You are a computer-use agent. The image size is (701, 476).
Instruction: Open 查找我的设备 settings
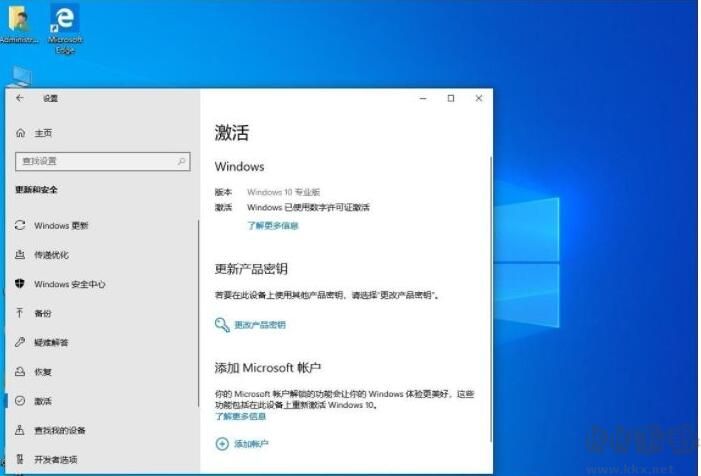[x=102, y=430]
